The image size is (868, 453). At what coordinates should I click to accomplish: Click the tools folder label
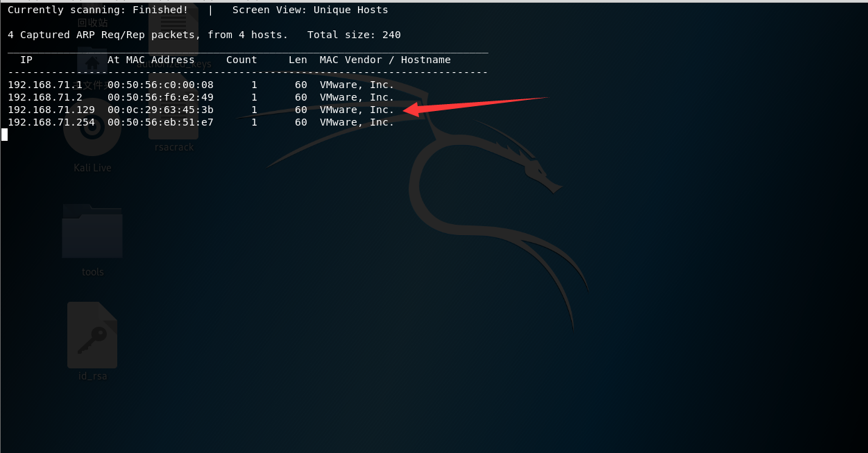(x=92, y=272)
